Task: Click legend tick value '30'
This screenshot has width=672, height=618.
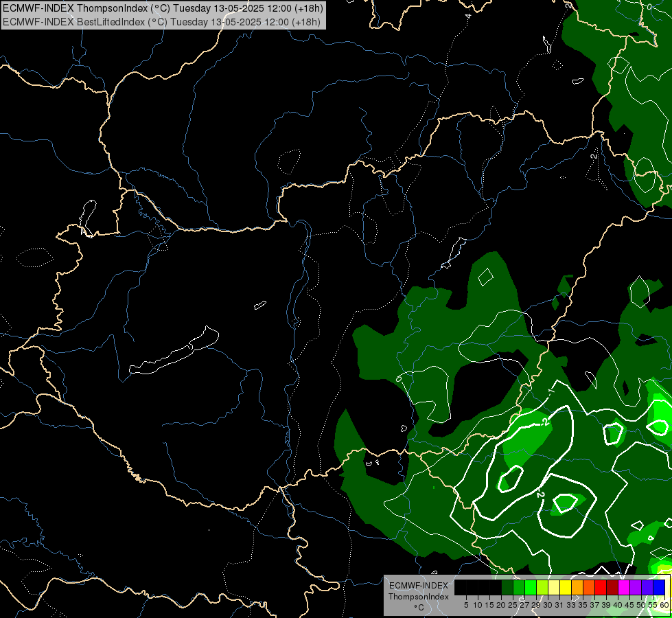Action: pos(548,605)
